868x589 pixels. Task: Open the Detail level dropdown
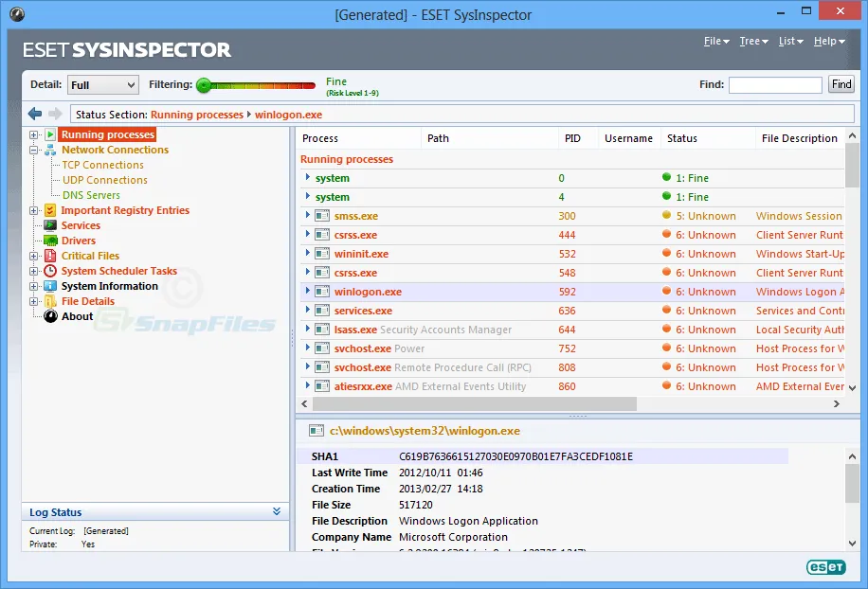pos(102,85)
